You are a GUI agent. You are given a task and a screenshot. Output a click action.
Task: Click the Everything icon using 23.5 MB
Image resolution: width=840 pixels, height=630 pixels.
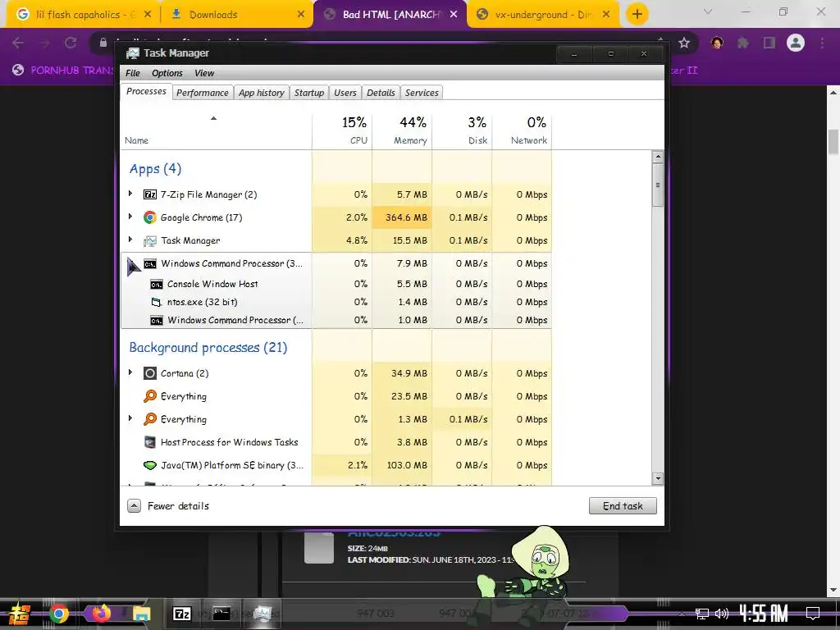click(150, 396)
